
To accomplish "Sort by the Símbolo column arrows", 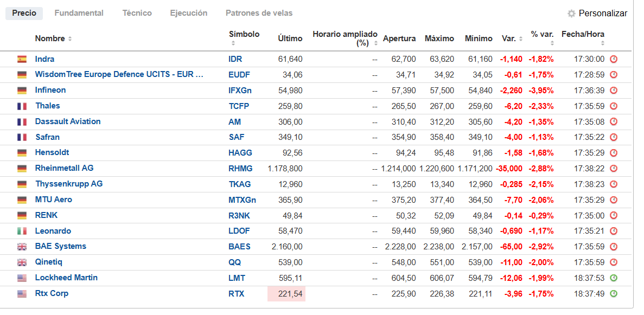I will [x=233, y=43].
